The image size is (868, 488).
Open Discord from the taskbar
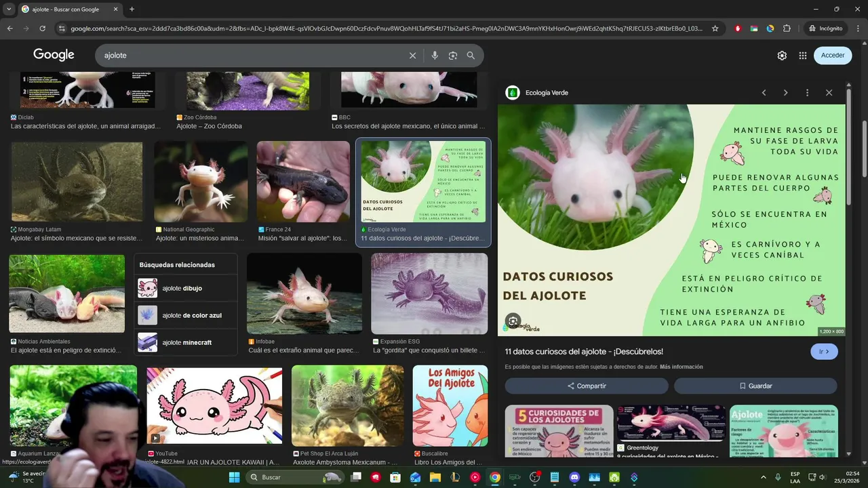(x=574, y=477)
